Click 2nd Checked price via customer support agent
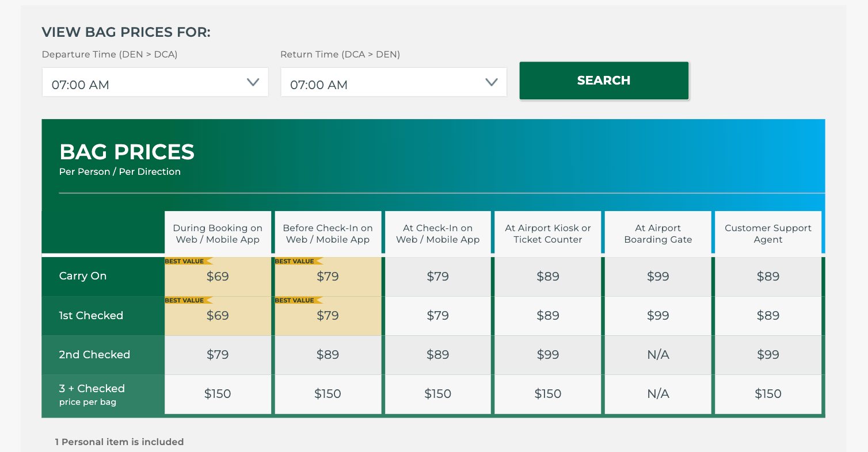This screenshot has height=452, width=868. point(768,355)
